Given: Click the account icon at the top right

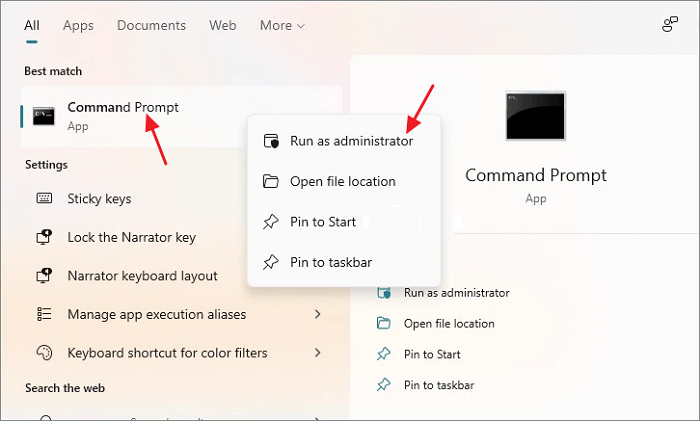Looking at the screenshot, I should tap(670, 25).
